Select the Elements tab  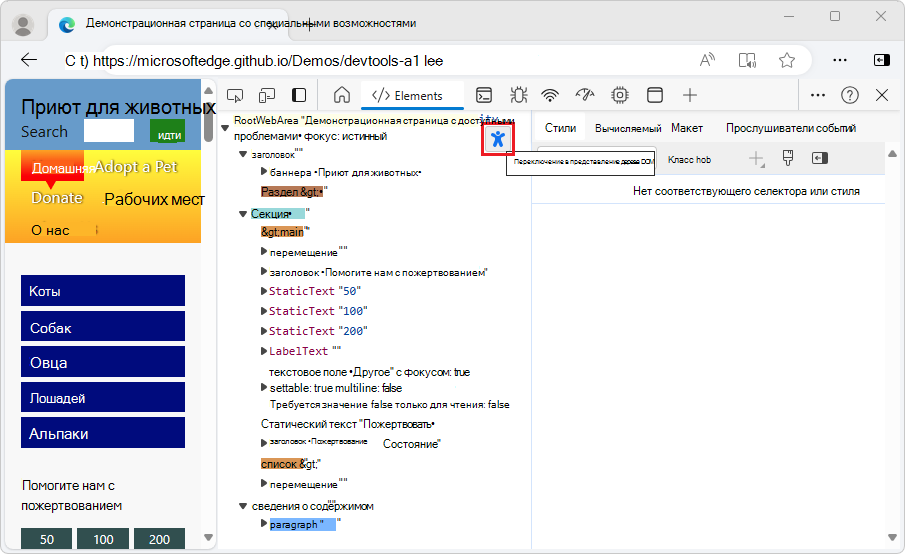click(412, 96)
